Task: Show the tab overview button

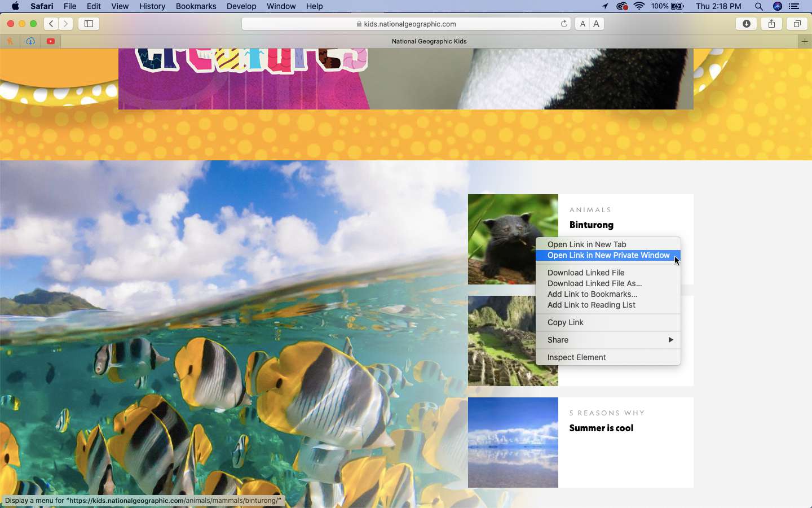Action: click(x=797, y=24)
